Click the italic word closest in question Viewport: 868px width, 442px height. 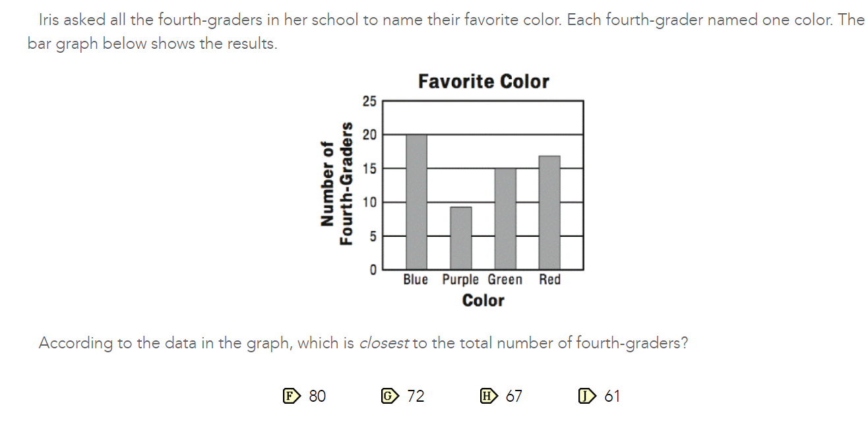tap(384, 343)
